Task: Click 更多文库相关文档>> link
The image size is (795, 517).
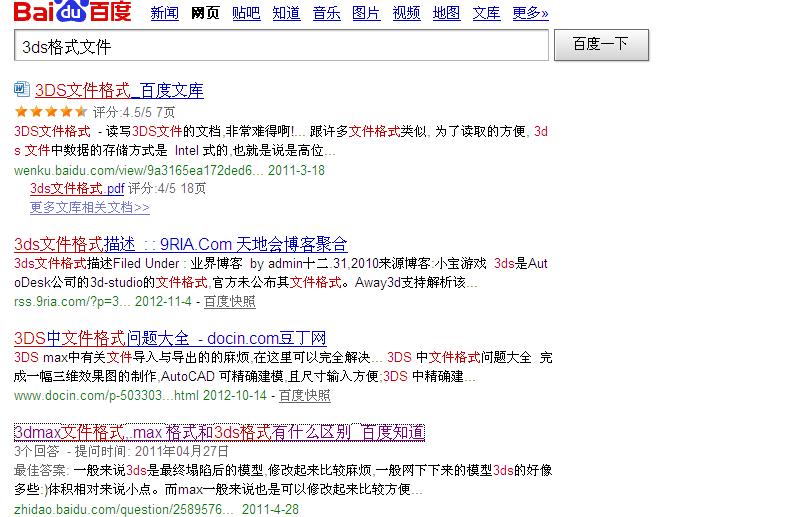Action: (90, 207)
